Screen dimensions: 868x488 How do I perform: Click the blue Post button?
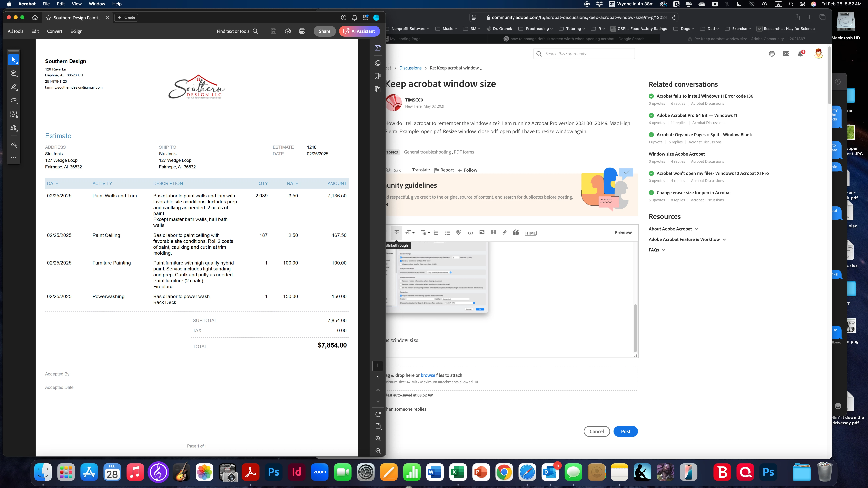coord(625,431)
